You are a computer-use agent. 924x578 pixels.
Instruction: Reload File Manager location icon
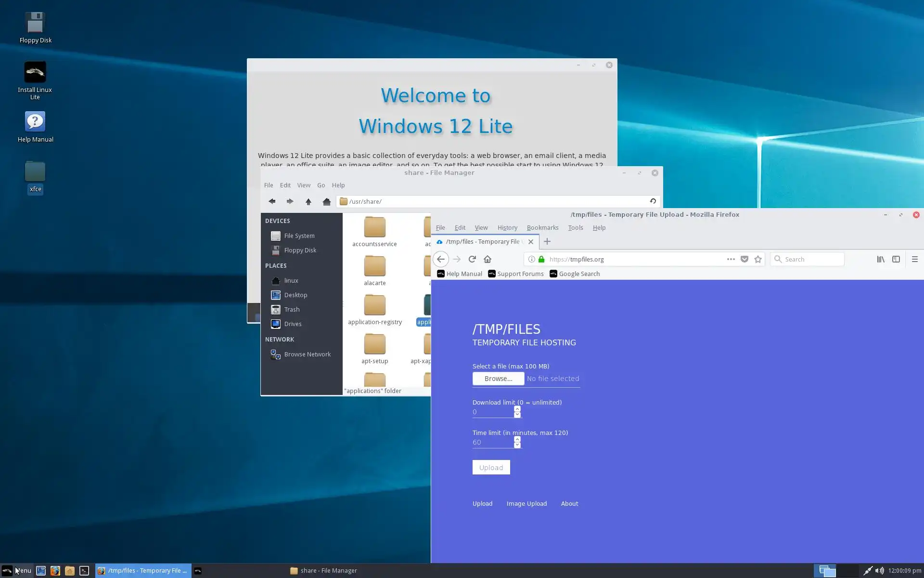click(653, 201)
